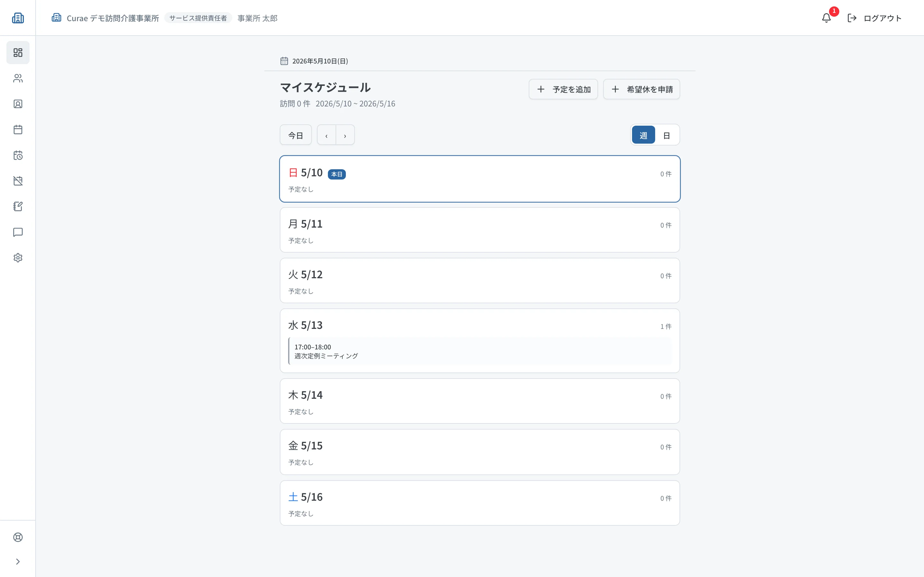Open the calendar icon in sidebar
This screenshot has height=577, width=924.
pos(18,130)
